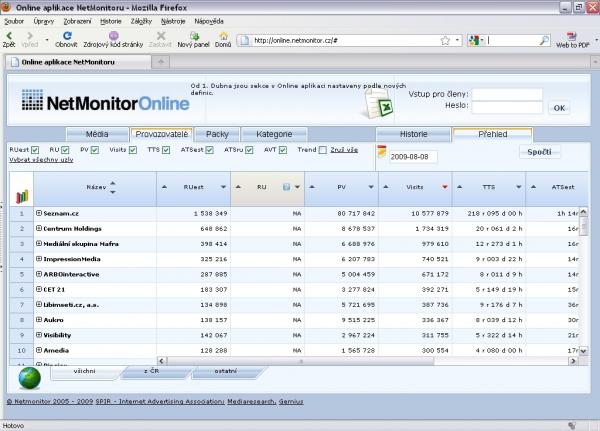Image resolution: width=600 pixels, height=431 pixels.
Task: Open Zdrojový kód stránky toolbar icon
Action: click(114, 36)
